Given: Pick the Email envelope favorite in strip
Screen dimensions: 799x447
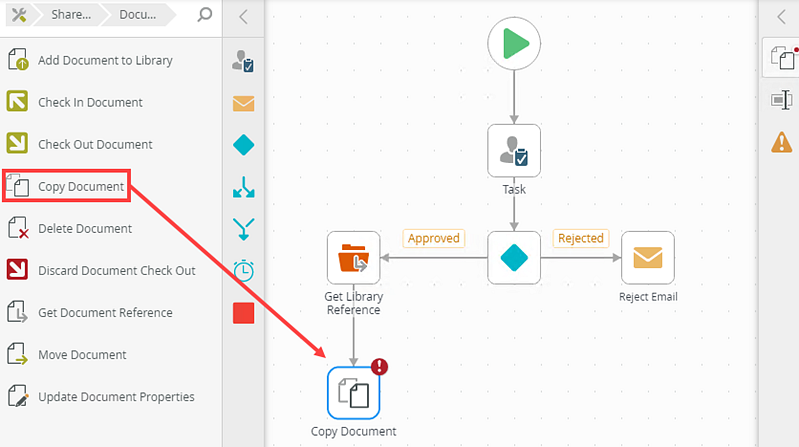Looking at the screenshot, I should click(244, 103).
